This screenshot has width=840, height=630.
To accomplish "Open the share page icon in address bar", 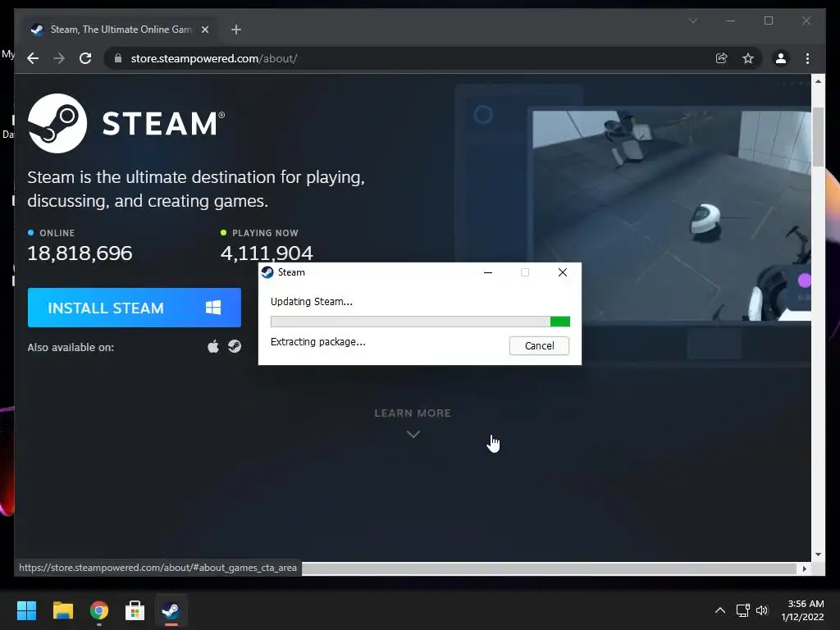I will tap(722, 58).
